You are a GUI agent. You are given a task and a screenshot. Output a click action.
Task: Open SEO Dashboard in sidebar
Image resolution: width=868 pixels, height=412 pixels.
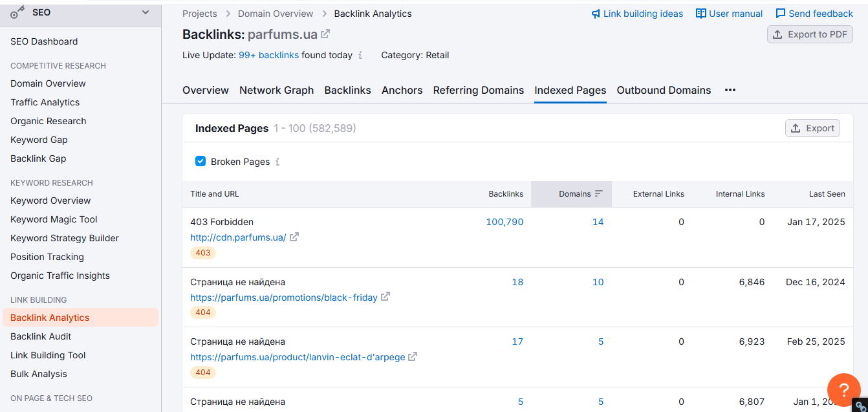point(44,41)
